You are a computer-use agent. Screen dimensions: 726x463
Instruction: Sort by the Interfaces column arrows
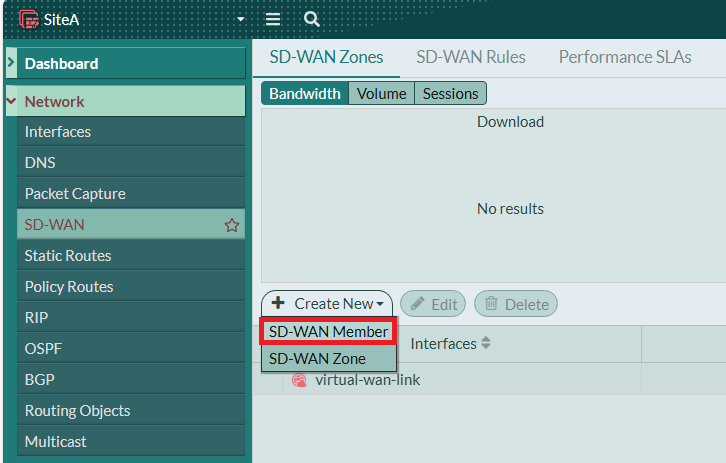coord(486,343)
